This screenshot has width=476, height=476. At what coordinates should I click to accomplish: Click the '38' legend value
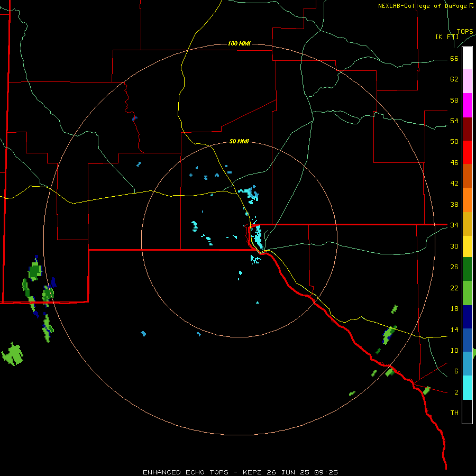click(454, 204)
